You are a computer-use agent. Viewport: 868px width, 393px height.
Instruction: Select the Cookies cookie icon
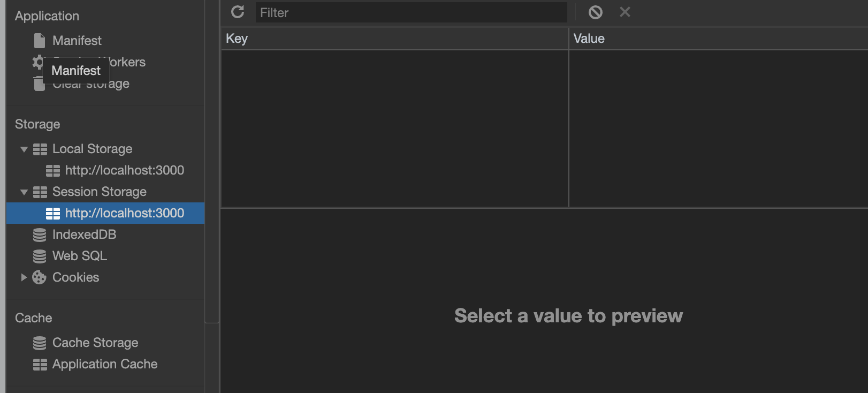[39, 277]
